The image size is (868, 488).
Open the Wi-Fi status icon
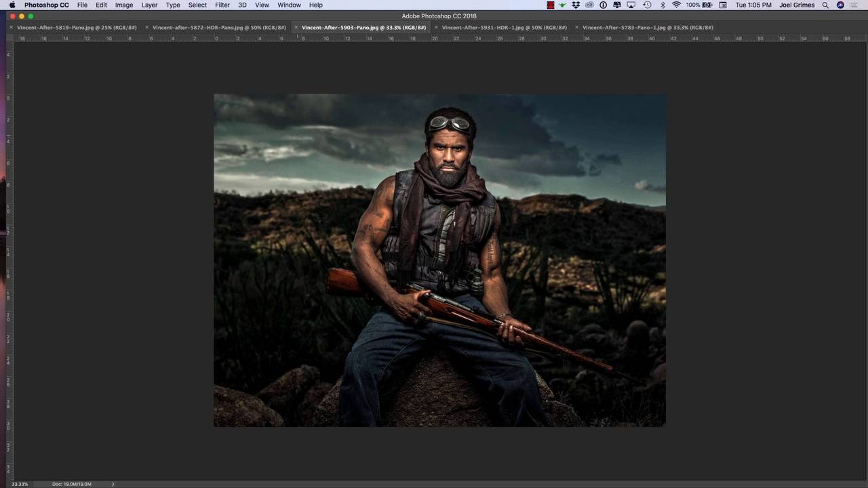(676, 5)
